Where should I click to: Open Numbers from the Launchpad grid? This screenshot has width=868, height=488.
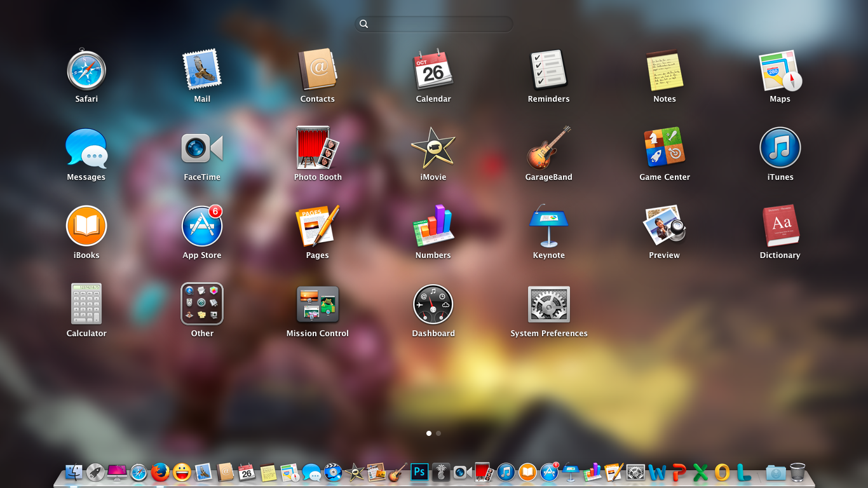pos(433,226)
